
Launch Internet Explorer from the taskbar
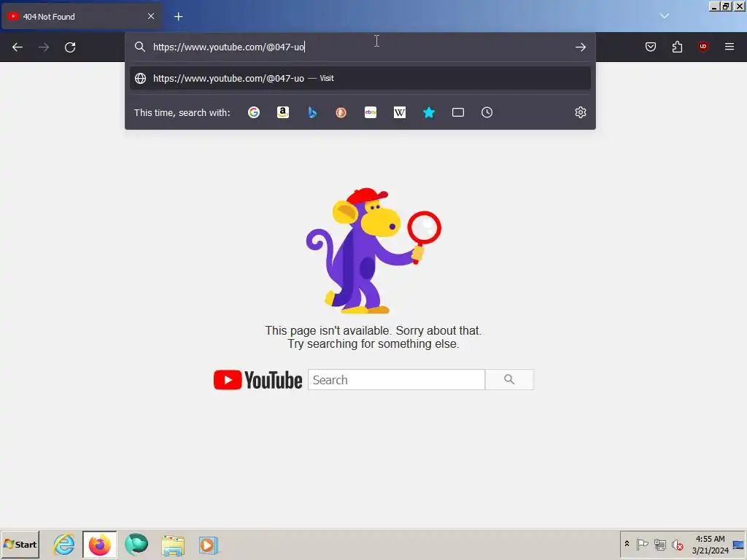tap(64, 544)
